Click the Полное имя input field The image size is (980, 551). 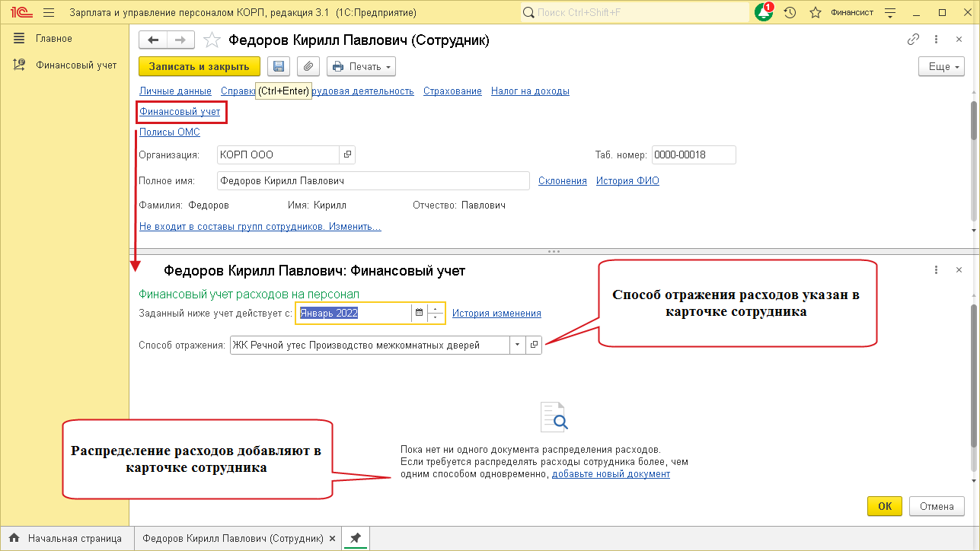pyautogui.click(x=372, y=180)
